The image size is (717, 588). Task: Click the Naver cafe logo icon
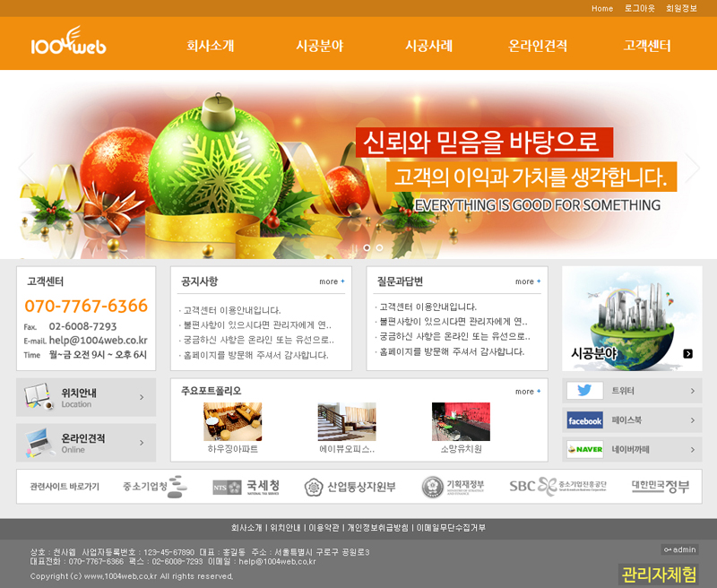pyautogui.click(x=584, y=449)
